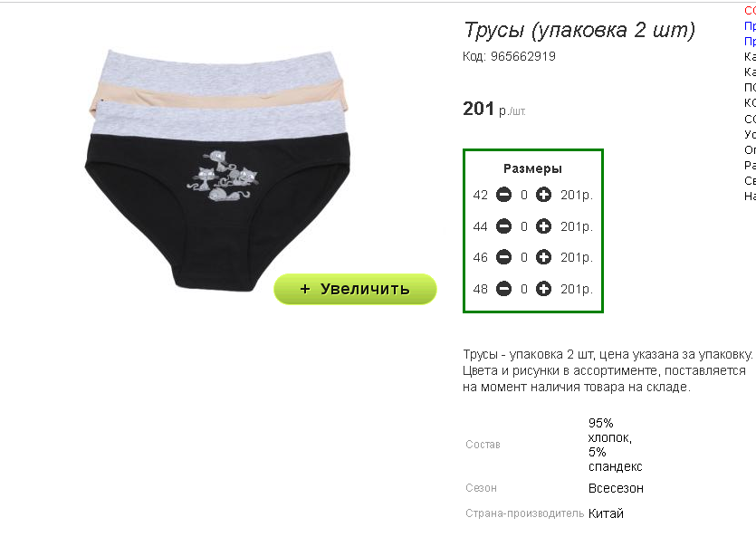
Task: Increase quantity for size 42
Action: 543,195
